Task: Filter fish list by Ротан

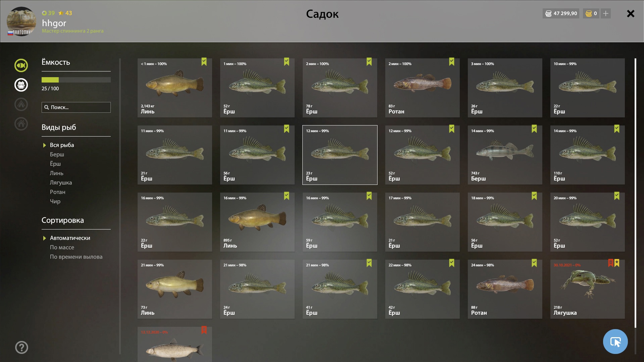Action: [x=58, y=192]
